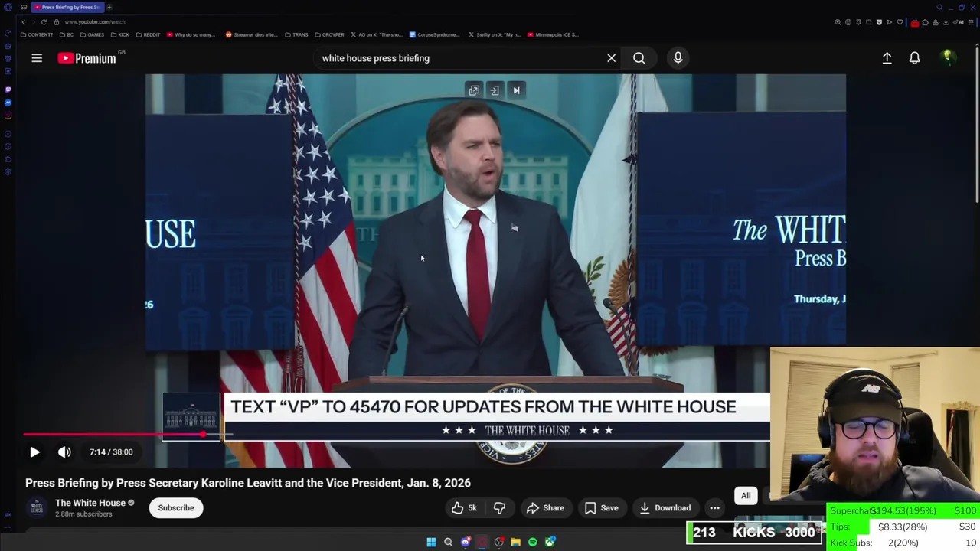
Task: Open File Explorer from the taskbar
Action: point(515,542)
